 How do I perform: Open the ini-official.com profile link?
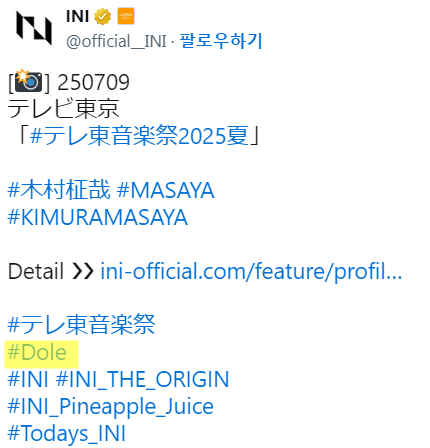point(251,271)
